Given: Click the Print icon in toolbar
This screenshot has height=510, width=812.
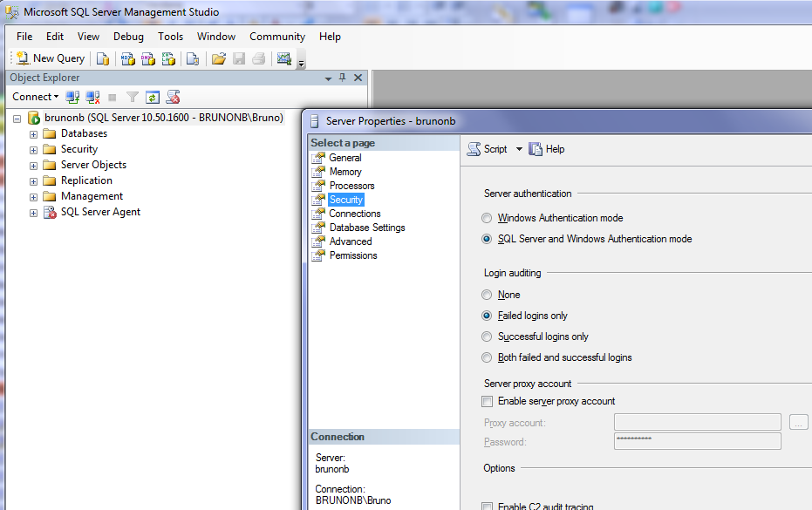Looking at the screenshot, I should click(x=259, y=59).
